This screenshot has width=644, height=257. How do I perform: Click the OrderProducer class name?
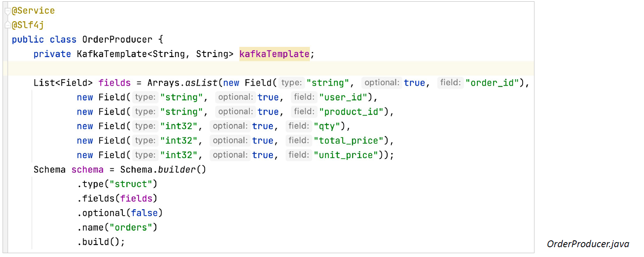coord(117,40)
